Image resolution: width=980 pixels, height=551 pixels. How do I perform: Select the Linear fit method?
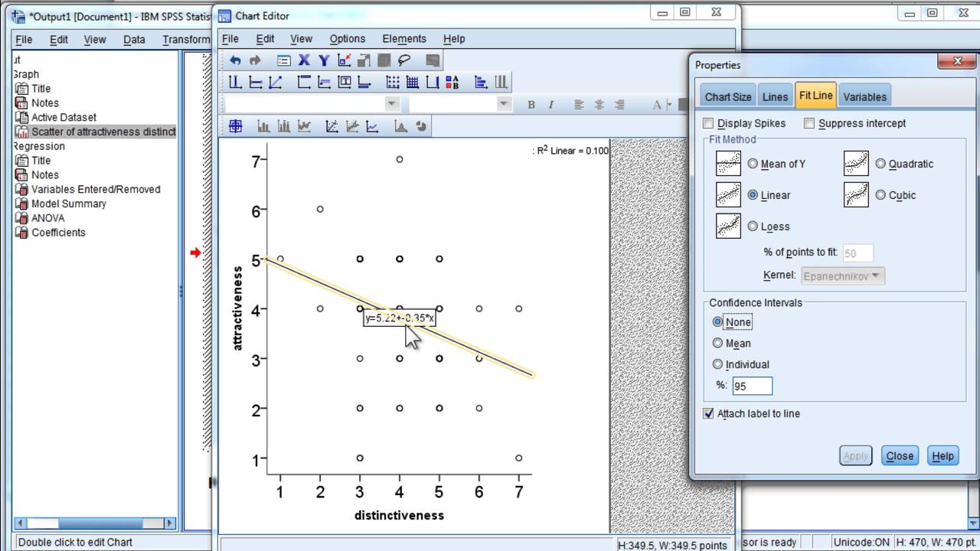pyautogui.click(x=753, y=195)
